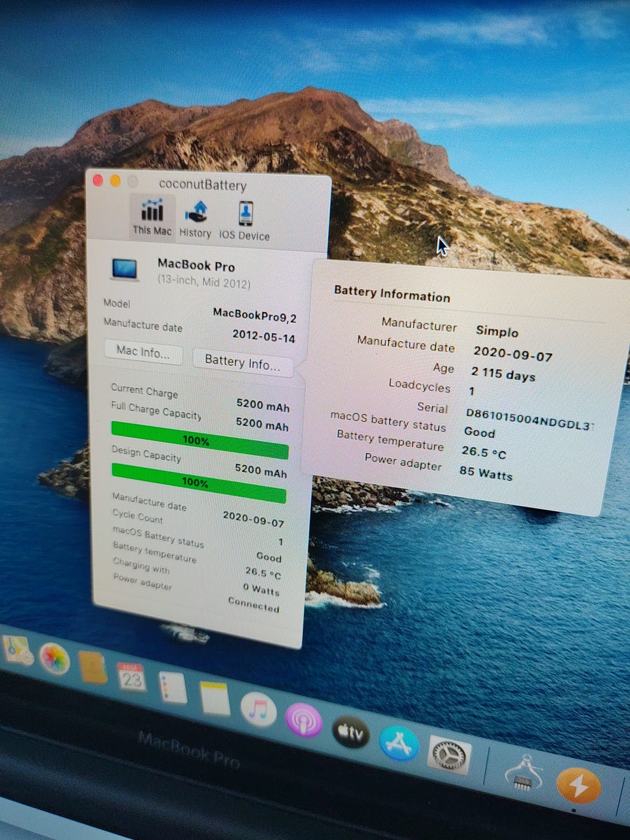The height and width of the screenshot is (840, 630).
Task: Click the (13-inch, Mid 2012) subtitle
Action: click(x=204, y=283)
